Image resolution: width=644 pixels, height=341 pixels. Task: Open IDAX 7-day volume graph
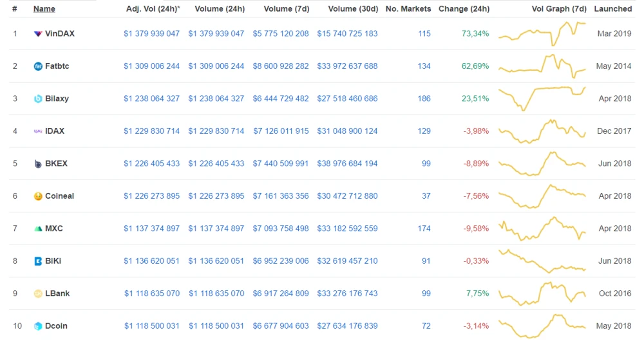click(542, 131)
